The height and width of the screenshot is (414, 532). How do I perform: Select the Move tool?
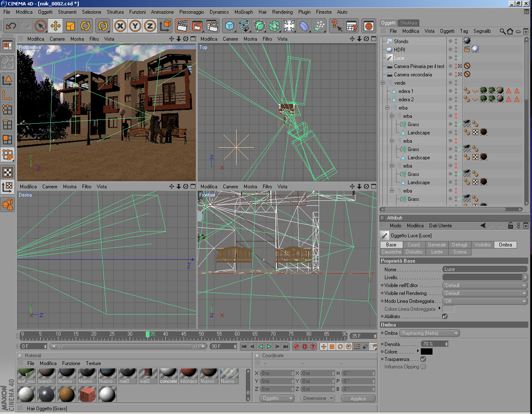[x=55, y=26]
